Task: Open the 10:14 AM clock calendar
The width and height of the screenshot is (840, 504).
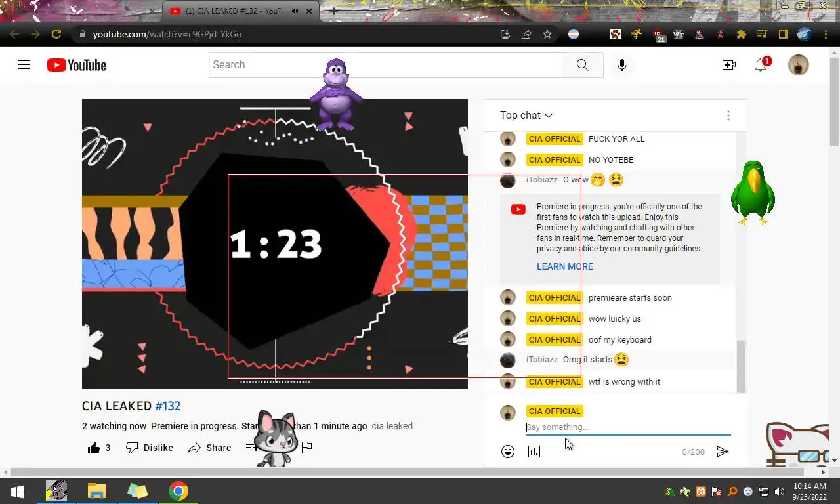Action: 809,492
